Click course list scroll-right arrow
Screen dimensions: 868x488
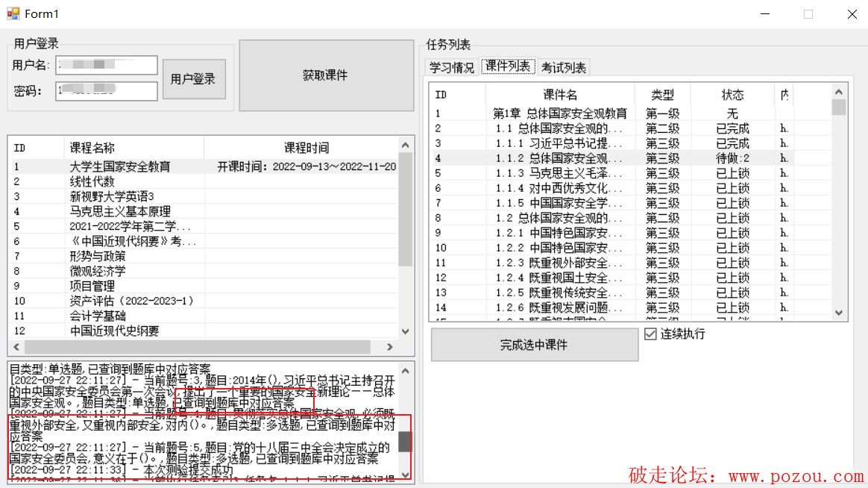[390, 347]
